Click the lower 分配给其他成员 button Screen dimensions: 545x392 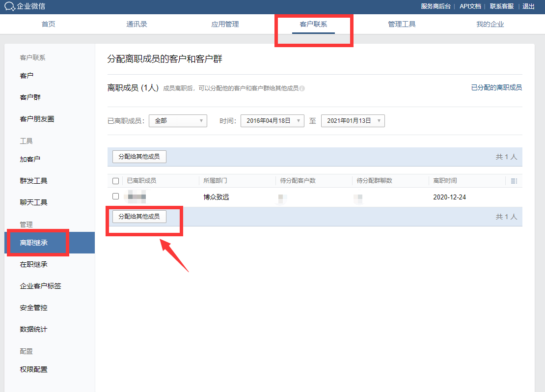(139, 216)
